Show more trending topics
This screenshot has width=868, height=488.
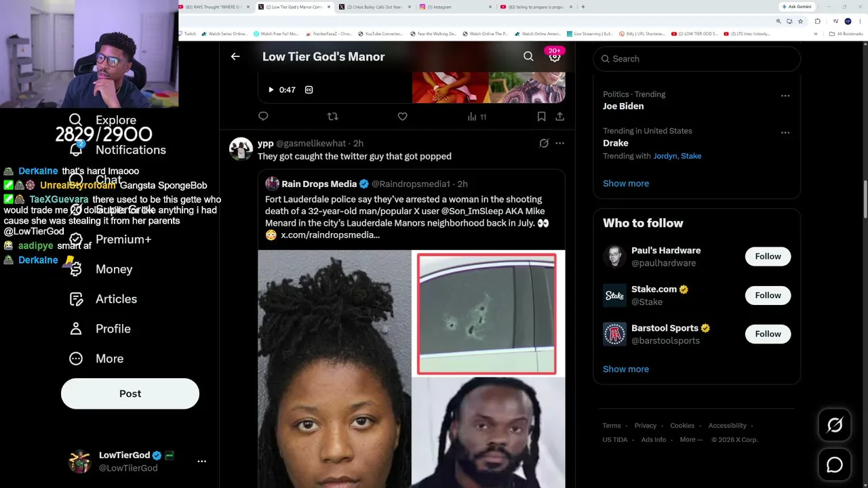(626, 184)
